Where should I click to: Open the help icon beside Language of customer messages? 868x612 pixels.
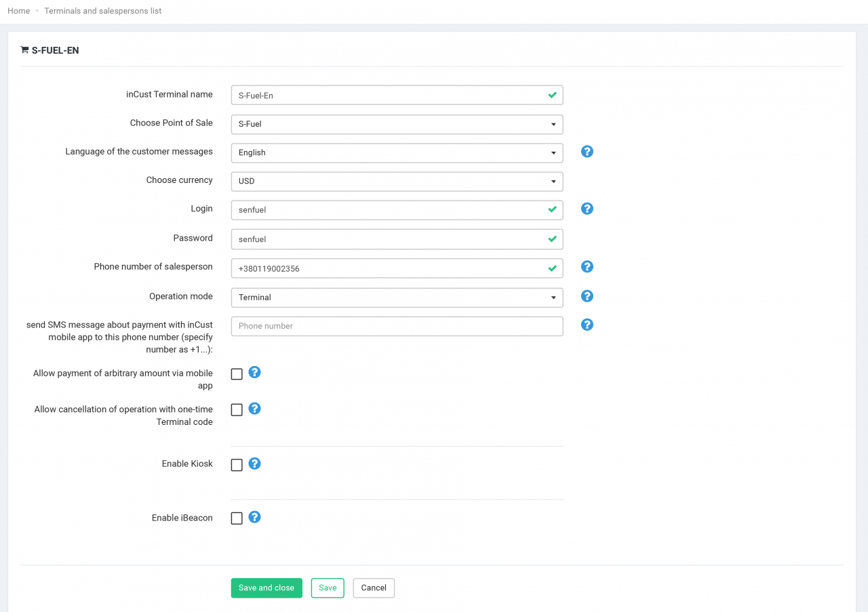pyautogui.click(x=586, y=151)
